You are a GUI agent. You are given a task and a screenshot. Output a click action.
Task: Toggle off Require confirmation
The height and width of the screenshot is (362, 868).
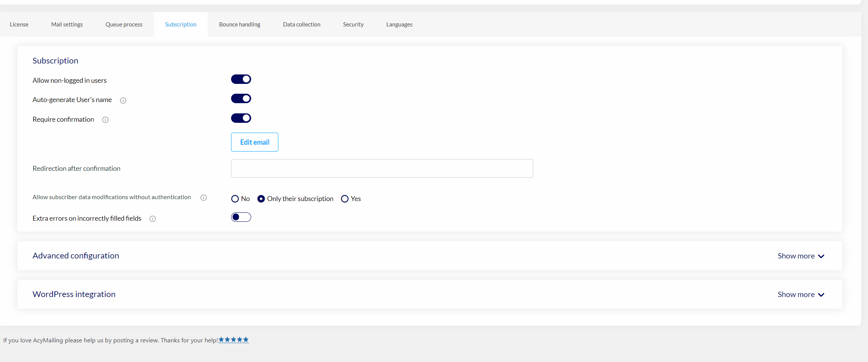(241, 118)
